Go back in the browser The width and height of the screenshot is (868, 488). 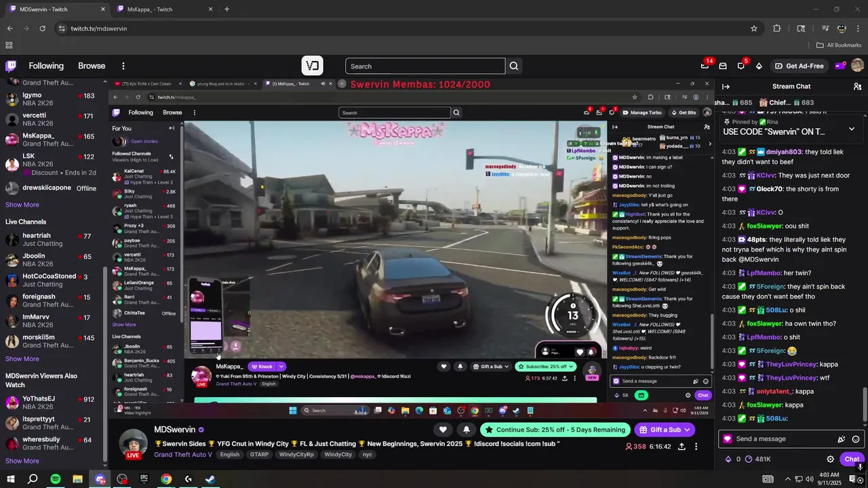(9, 28)
